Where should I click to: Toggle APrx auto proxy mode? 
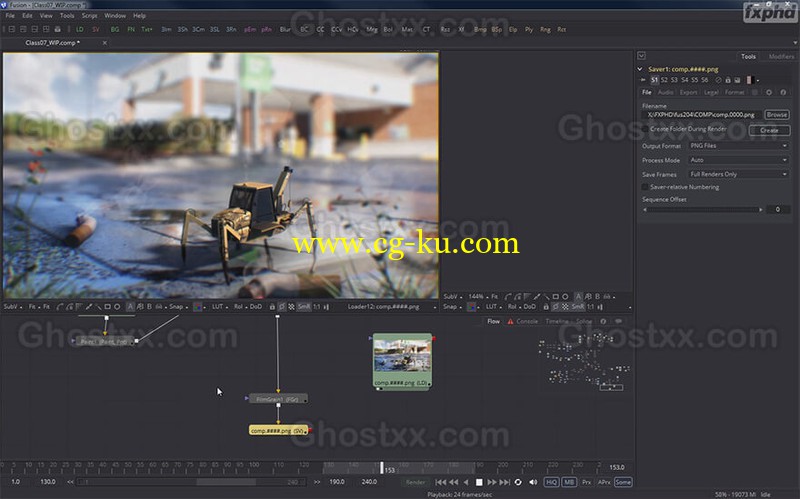(604, 482)
